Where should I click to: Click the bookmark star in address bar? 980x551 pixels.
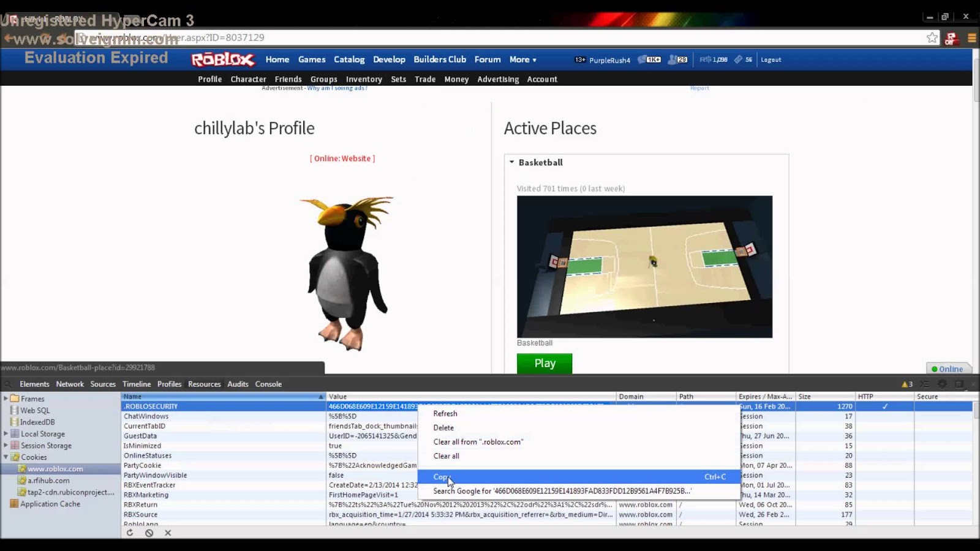(932, 38)
